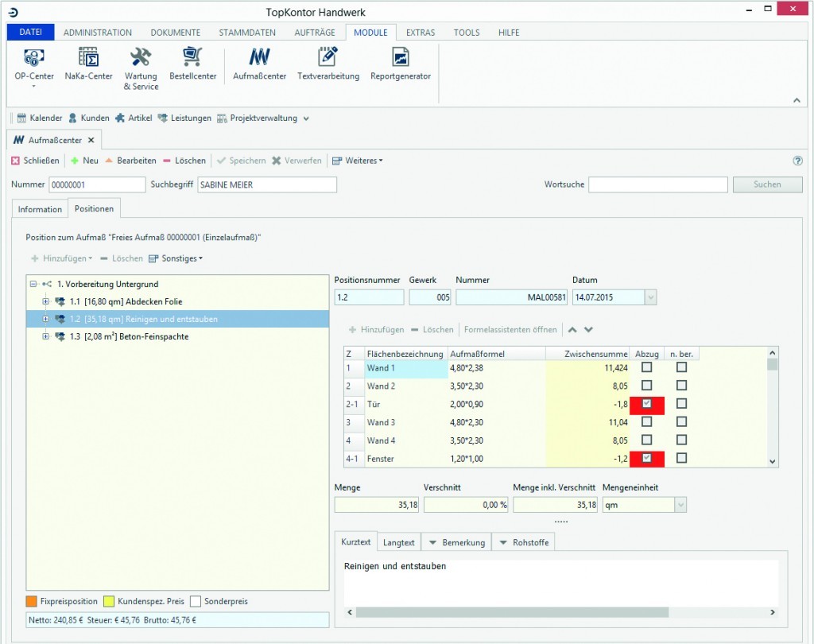Check n. ber. for the Tür row

682,404
